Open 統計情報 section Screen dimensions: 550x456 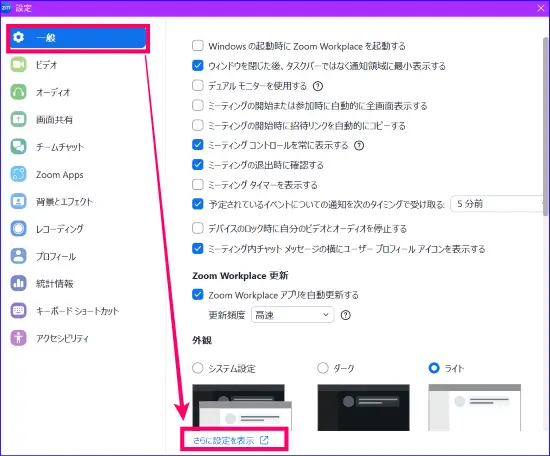pyautogui.click(x=78, y=284)
